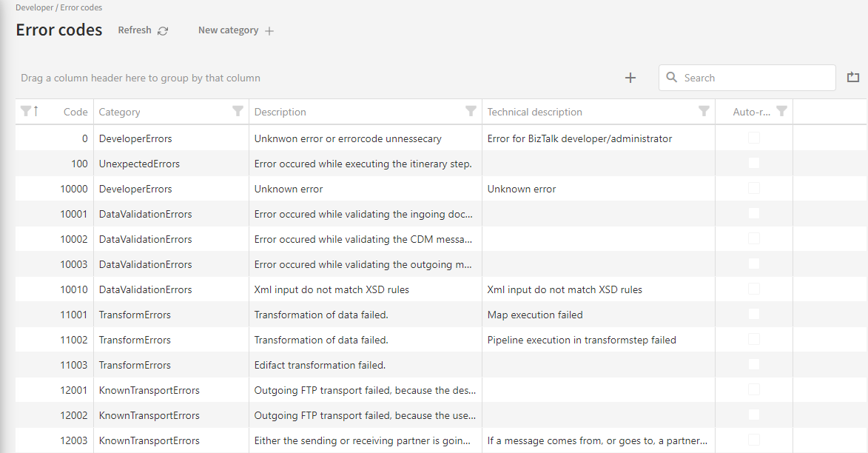This screenshot has width=868, height=453.
Task: Toggle the Auto-r checkbox for error code 10010
Action: click(x=753, y=289)
